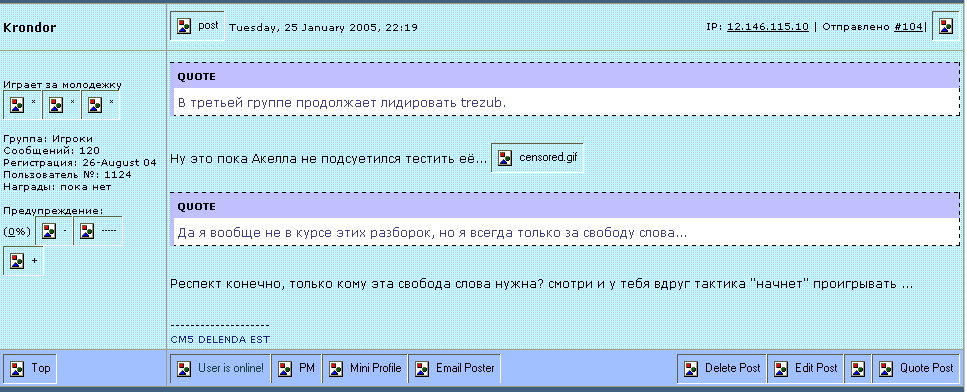Send a PM to the poster

coord(297,369)
